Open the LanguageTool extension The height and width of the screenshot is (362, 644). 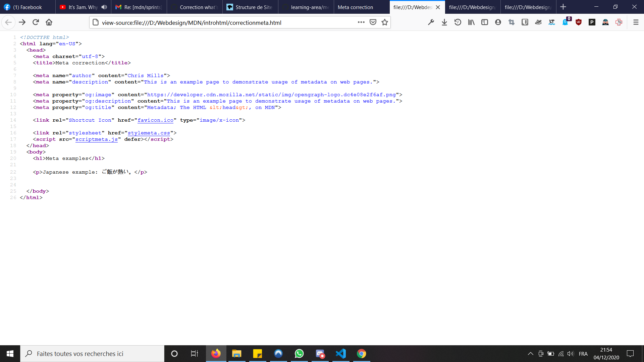(552, 22)
